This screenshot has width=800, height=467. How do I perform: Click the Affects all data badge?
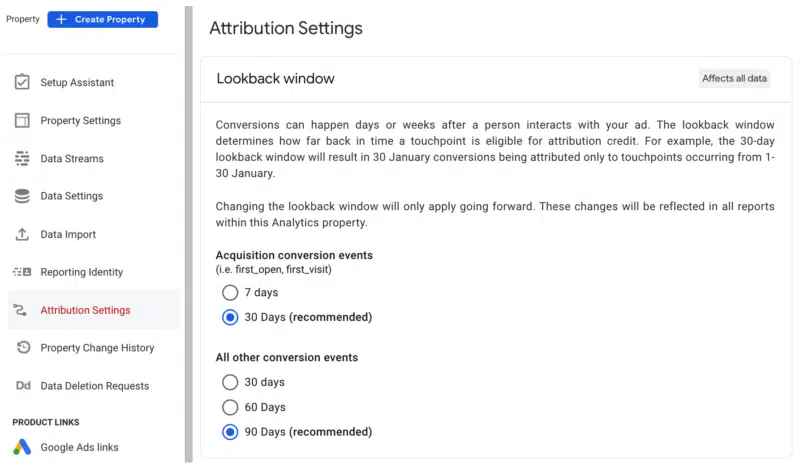coord(733,78)
